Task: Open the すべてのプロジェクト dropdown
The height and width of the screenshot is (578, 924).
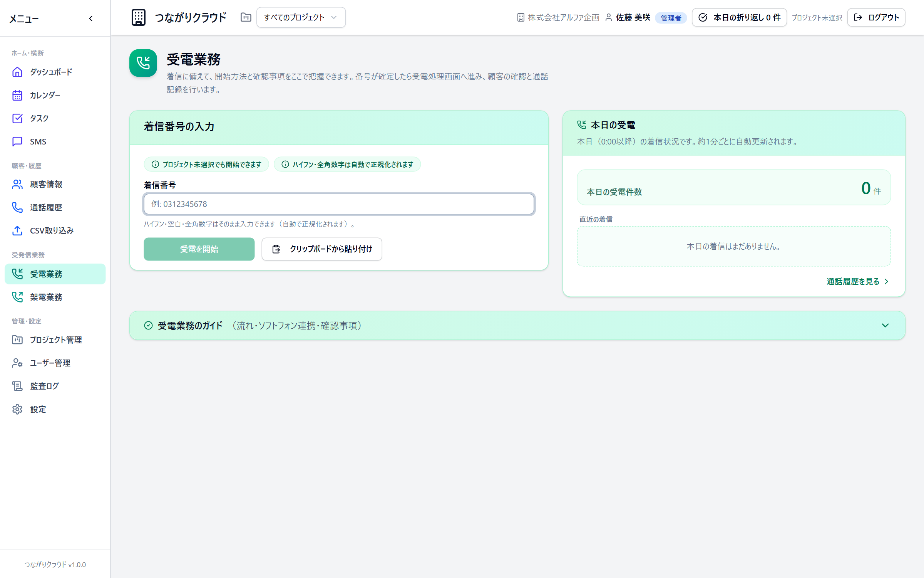Action: pos(301,17)
